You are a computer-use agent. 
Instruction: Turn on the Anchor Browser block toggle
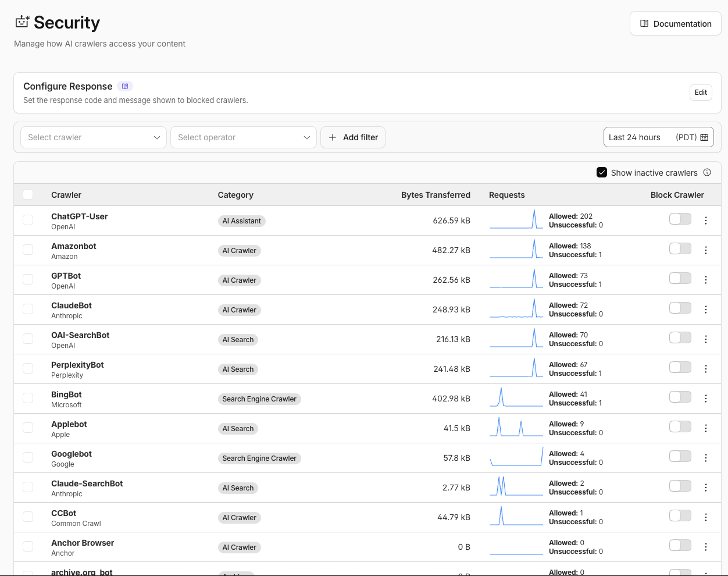tap(680, 545)
